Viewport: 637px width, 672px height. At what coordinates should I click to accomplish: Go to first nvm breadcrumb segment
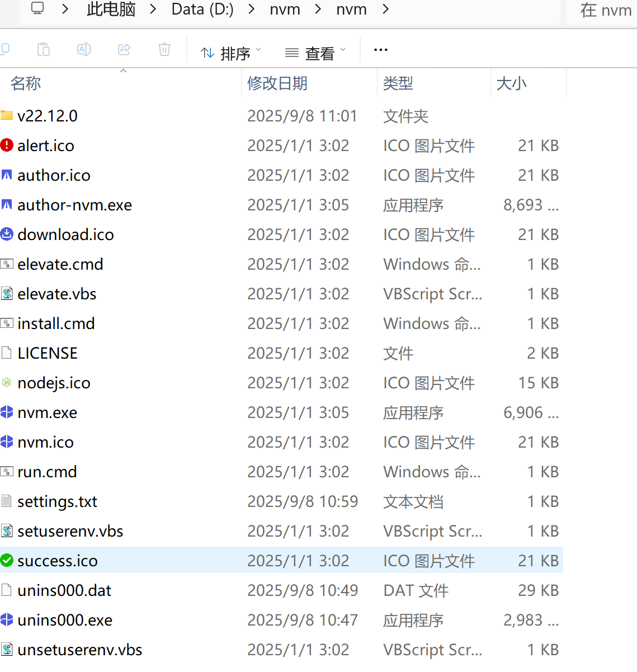(x=285, y=9)
